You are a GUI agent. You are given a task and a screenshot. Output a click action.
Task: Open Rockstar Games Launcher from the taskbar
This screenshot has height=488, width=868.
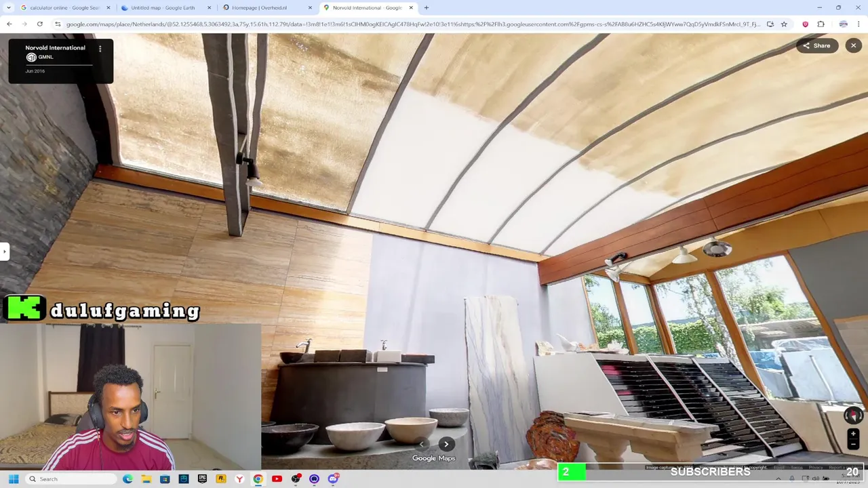point(220,479)
